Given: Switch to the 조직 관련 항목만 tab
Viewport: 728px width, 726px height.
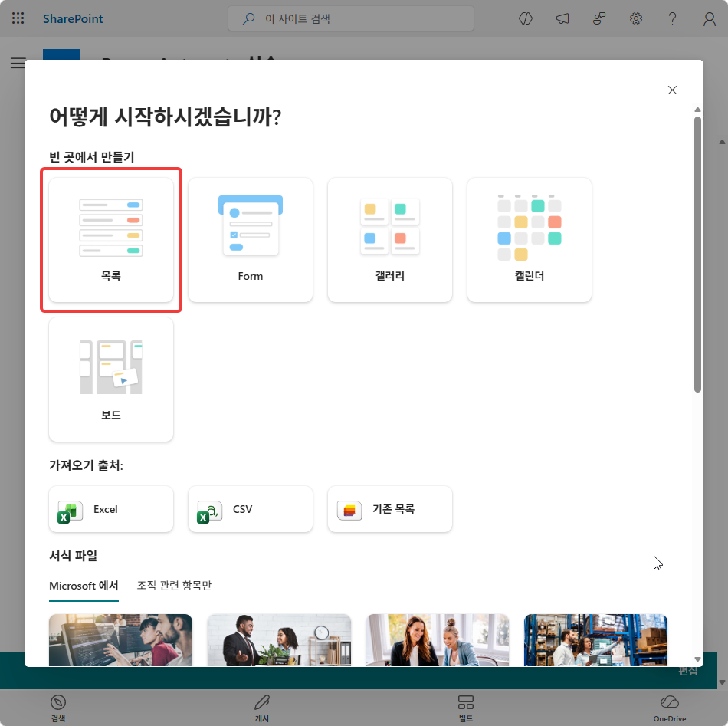Looking at the screenshot, I should pyautogui.click(x=174, y=585).
